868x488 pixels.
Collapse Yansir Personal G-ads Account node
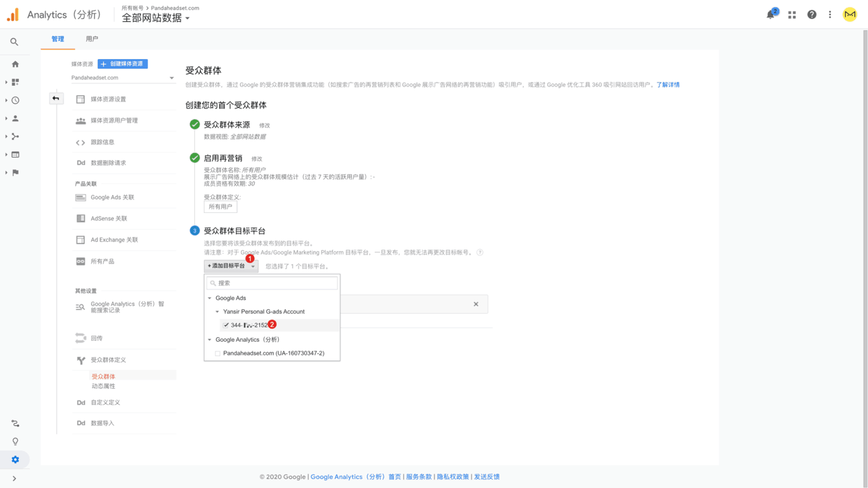(217, 312)
